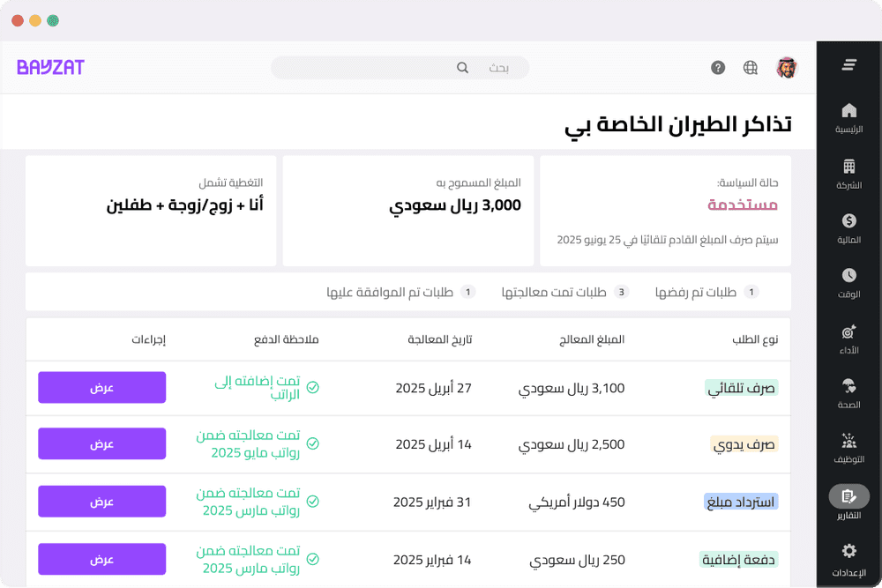Viewport: 882px width, 588px height.
Task: Select the الشركة (Company) sidebar icon
Action: (x=848, y=169)
